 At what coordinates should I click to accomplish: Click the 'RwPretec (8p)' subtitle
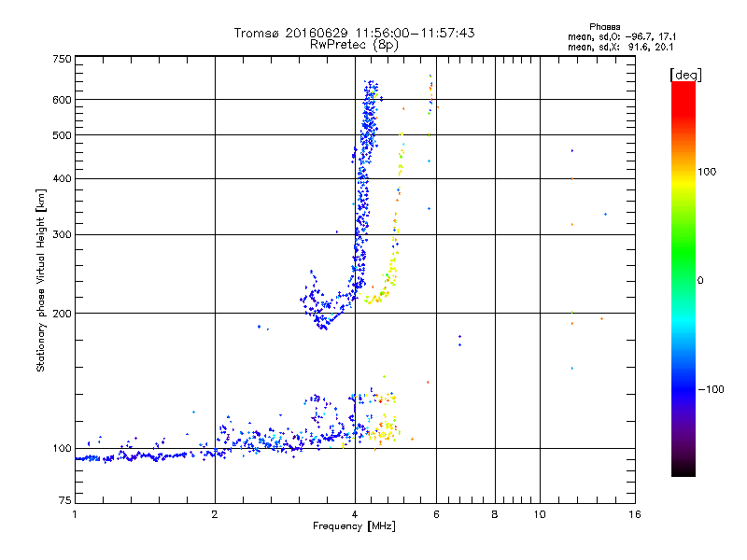(x=354, y=45)
